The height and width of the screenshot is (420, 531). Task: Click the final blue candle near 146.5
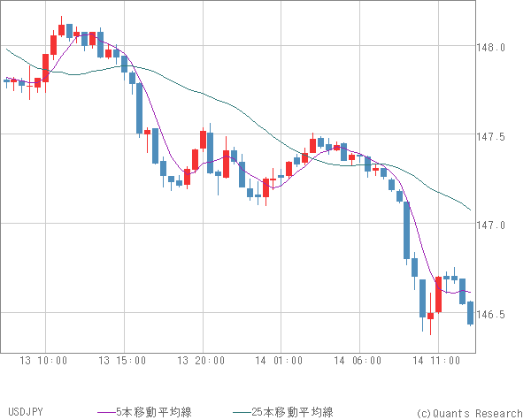point(470,313)
